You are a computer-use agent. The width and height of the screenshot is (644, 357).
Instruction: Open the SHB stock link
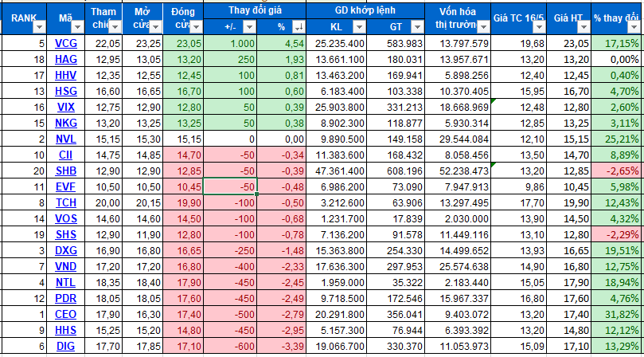tap(66, 171)
